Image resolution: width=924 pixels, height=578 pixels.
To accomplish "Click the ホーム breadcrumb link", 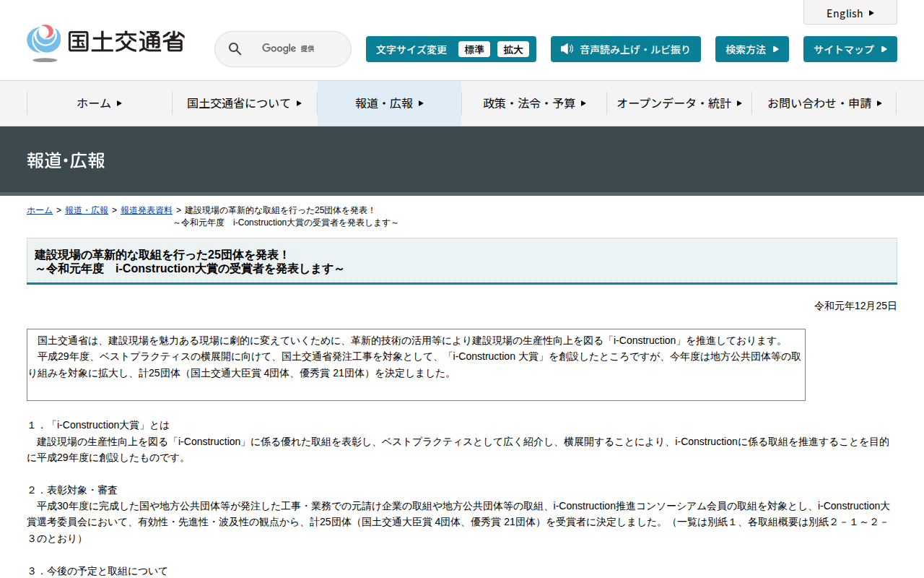I will pyautogui.click(x=40, y=210).
